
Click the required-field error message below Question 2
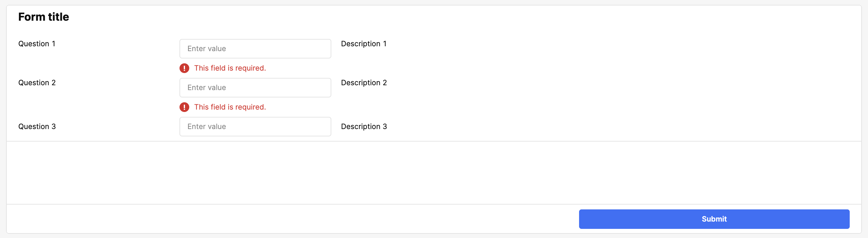(230, 107)
